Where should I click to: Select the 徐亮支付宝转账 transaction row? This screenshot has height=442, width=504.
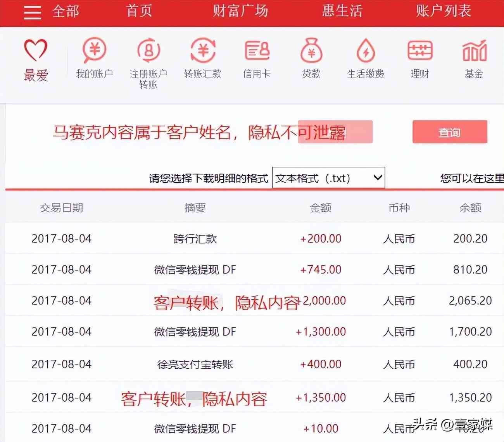[x=195, y=364]
